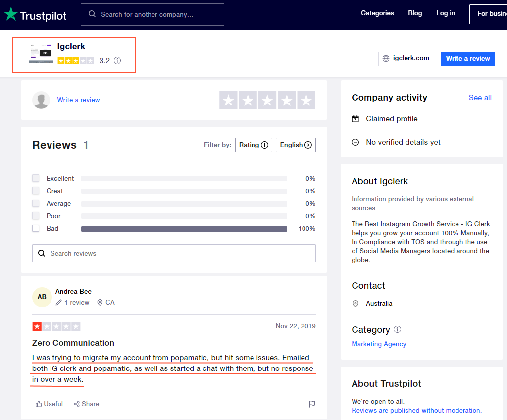This screenshot has width=507, height=420.
Task: Click the Claimed profile calendar icon
Action: point(355,119)
